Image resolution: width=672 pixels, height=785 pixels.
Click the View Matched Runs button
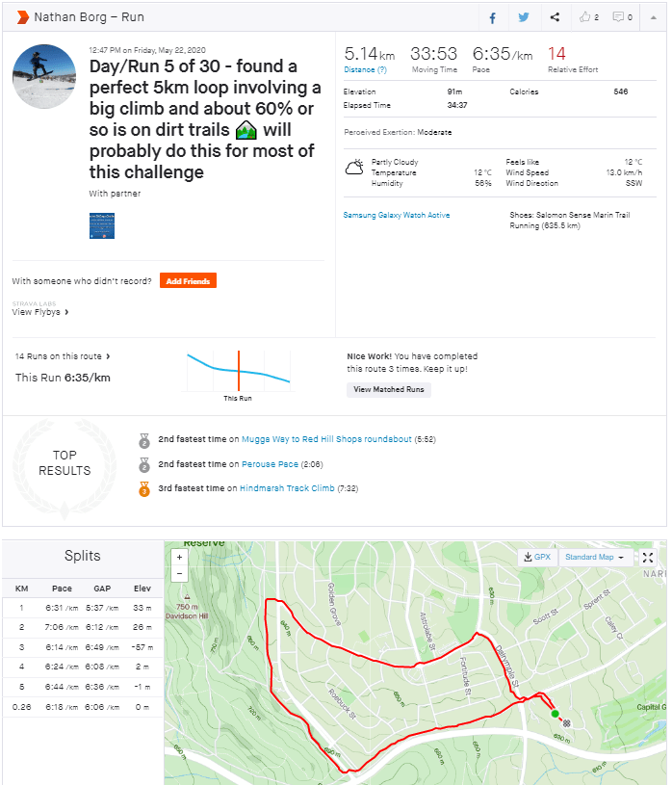click(x=389, y=390)
